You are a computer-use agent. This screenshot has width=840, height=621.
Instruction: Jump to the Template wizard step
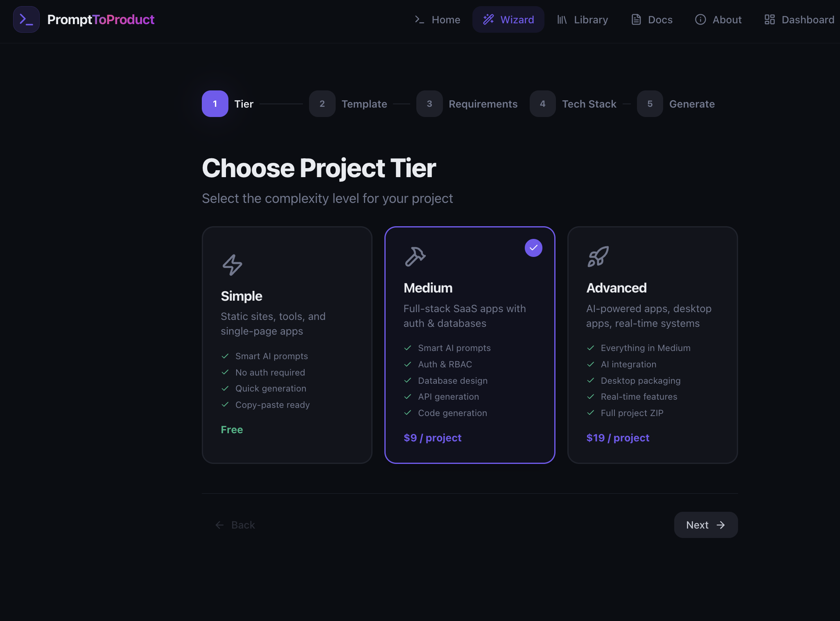point(364,103)
